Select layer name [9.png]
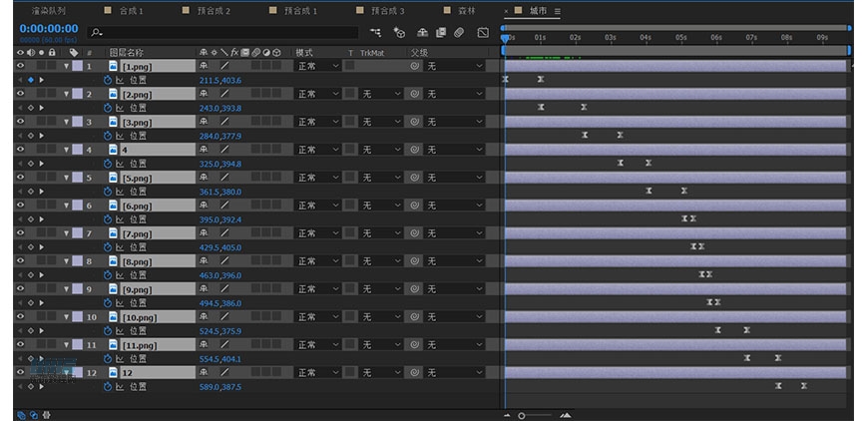 pos(137,289)
